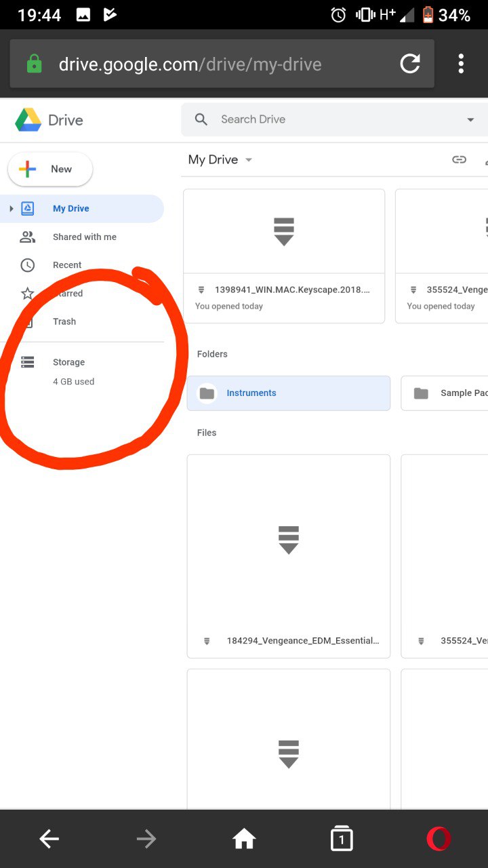Open Storage details
The width and height of the screenshot is (488, 868).
pos(68,362)
